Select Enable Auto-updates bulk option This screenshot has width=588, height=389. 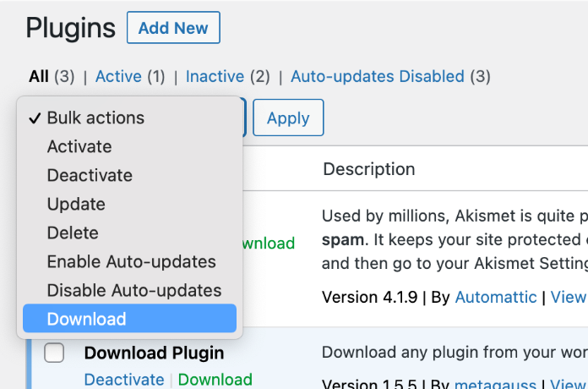[131, 261]
